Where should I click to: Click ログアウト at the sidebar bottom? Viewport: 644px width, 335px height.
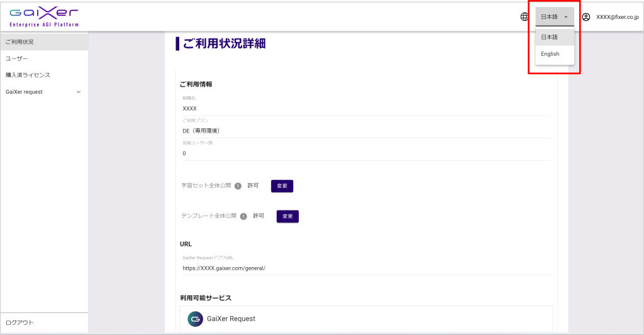point(19,322)
